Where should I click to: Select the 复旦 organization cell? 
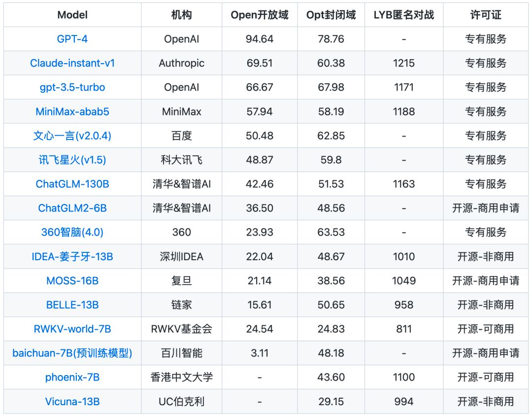[181, 281]
